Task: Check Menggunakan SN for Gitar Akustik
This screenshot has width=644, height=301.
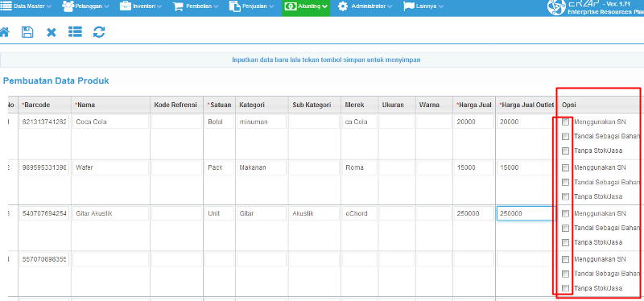Action: click(566, 213)
